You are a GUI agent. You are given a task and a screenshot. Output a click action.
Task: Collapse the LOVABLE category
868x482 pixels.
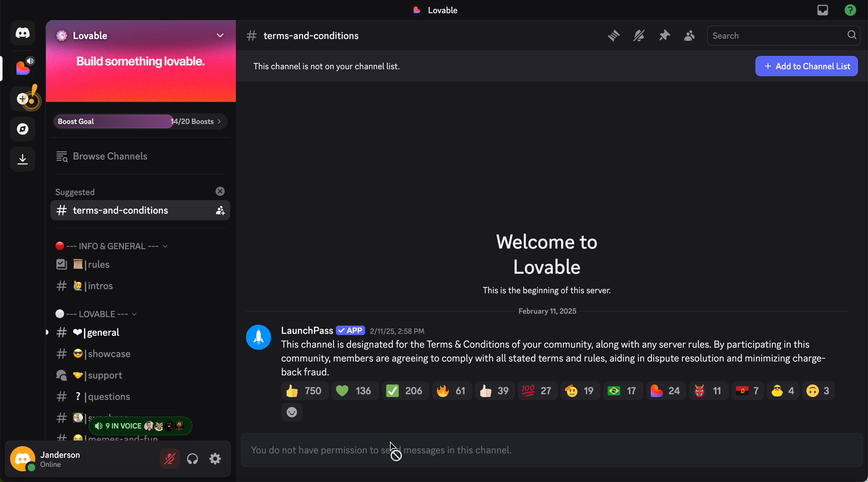(96, 314)
